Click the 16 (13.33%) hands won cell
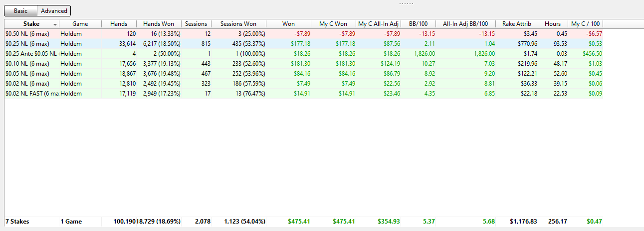 tap(159, 34)
